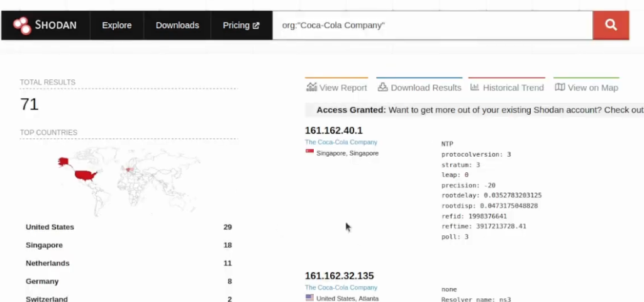This screenshot has width=644, height=302.
Task: Click the 'refid: 1998376641' line
Action: 474,216
